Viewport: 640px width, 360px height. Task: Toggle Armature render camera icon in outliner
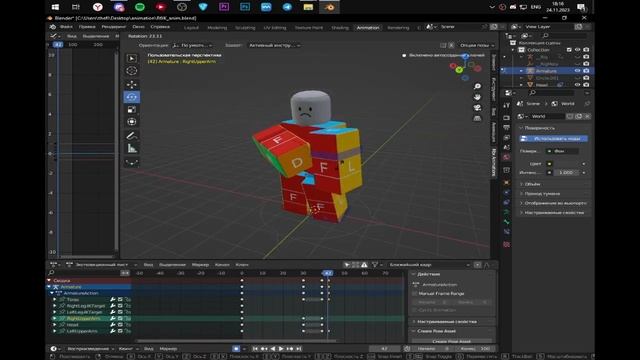(x=586, y=71)
